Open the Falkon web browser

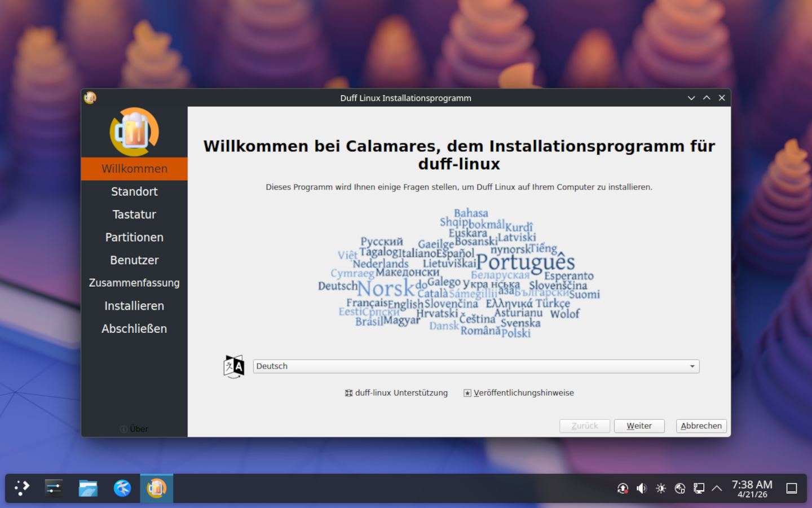pos(122,488)
